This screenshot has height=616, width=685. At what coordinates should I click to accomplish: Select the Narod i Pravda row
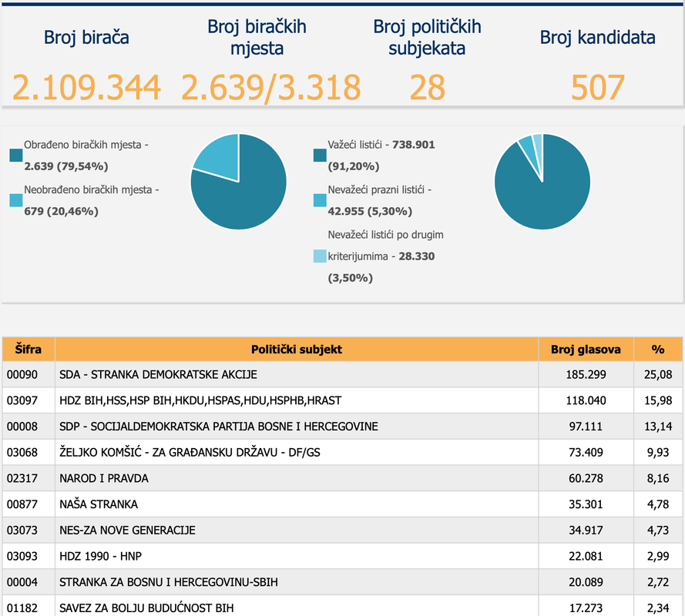pyautogui.click(x=342, y=478)
